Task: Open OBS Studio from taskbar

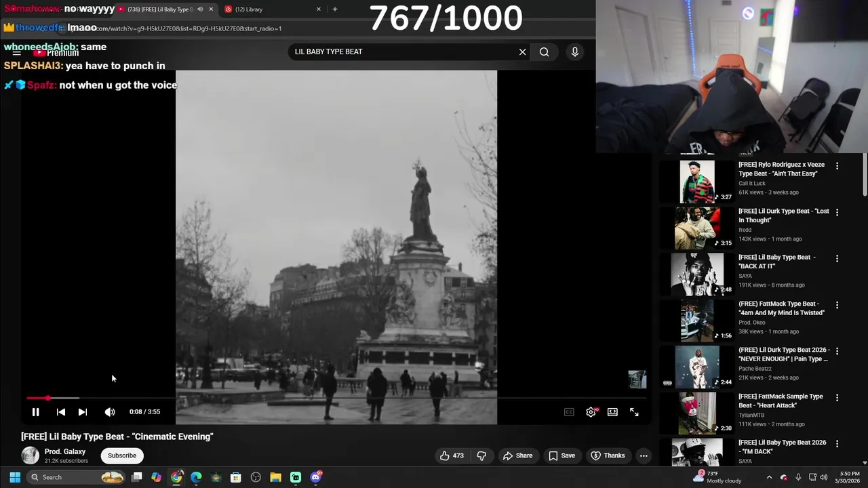Action: coord(256,477)
